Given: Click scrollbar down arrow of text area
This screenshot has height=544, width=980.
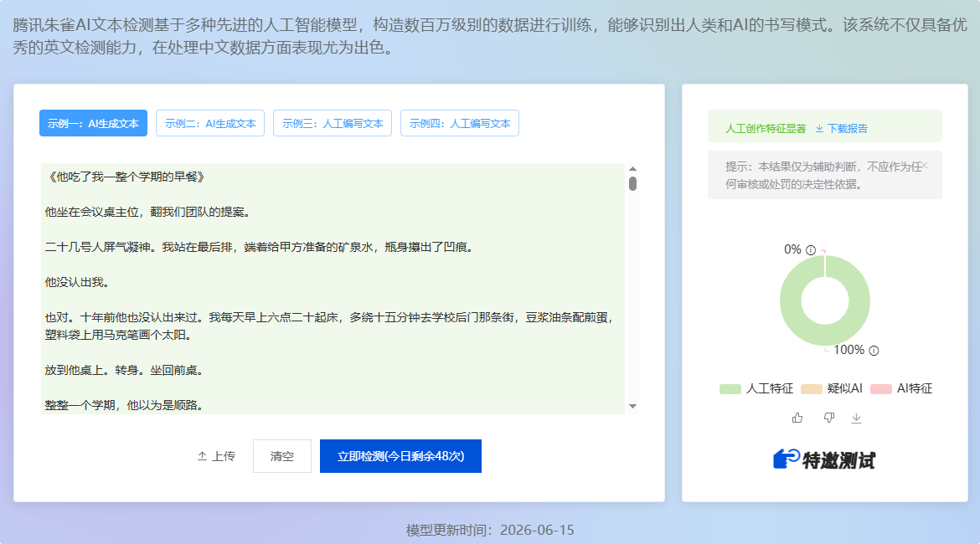Looking at the screenshot, I should tap(632, 407).
